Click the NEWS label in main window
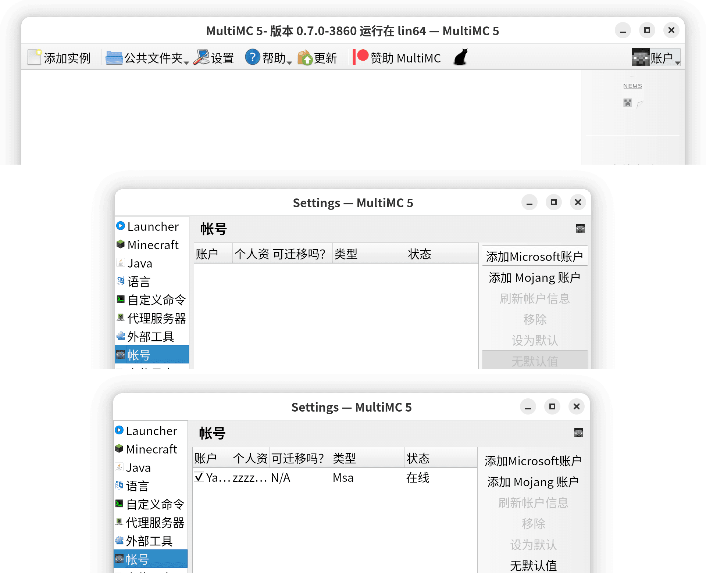 [x=632, y=86]
